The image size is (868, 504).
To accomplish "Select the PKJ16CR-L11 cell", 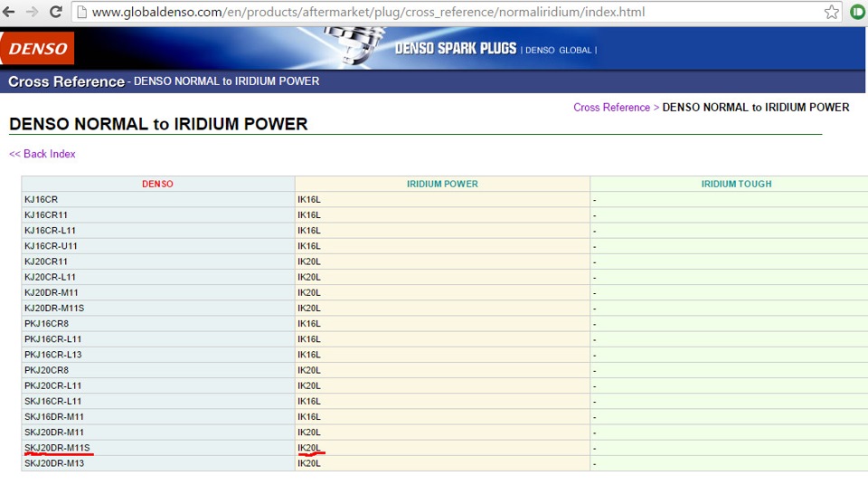I will tap(157, 339).
